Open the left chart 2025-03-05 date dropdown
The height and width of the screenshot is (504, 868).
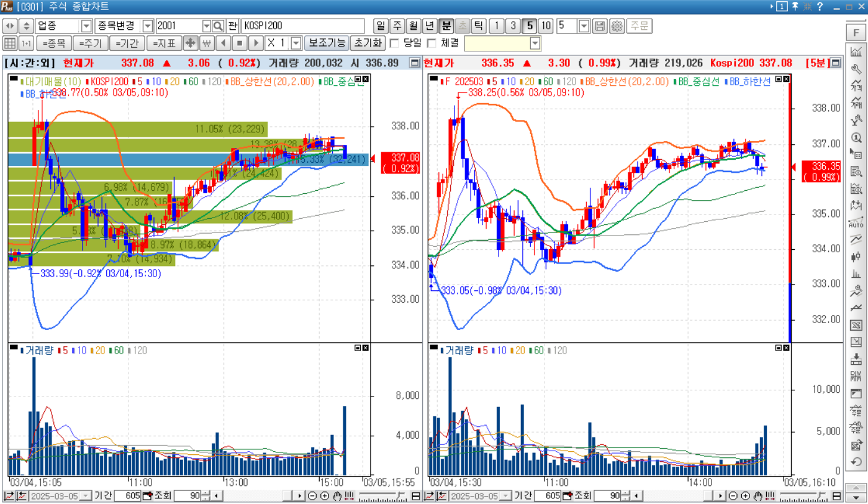(86, 496)
